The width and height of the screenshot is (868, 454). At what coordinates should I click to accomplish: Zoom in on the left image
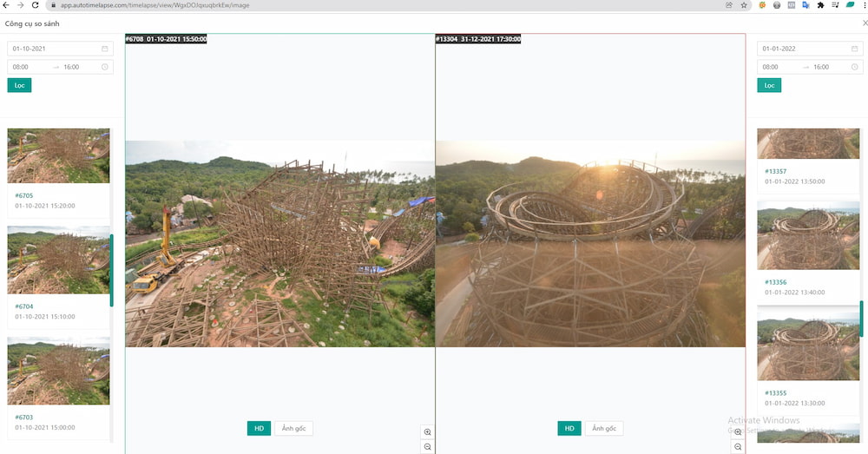[427, 431]
